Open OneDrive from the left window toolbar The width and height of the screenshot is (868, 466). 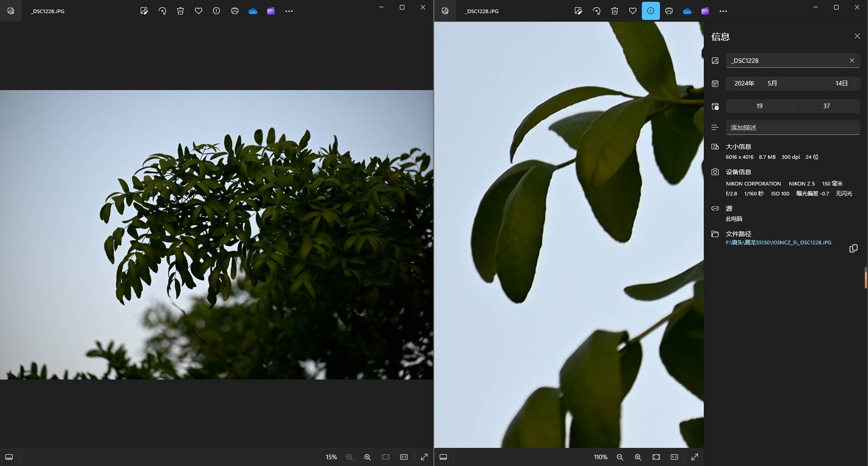click(x=253, y=11)
